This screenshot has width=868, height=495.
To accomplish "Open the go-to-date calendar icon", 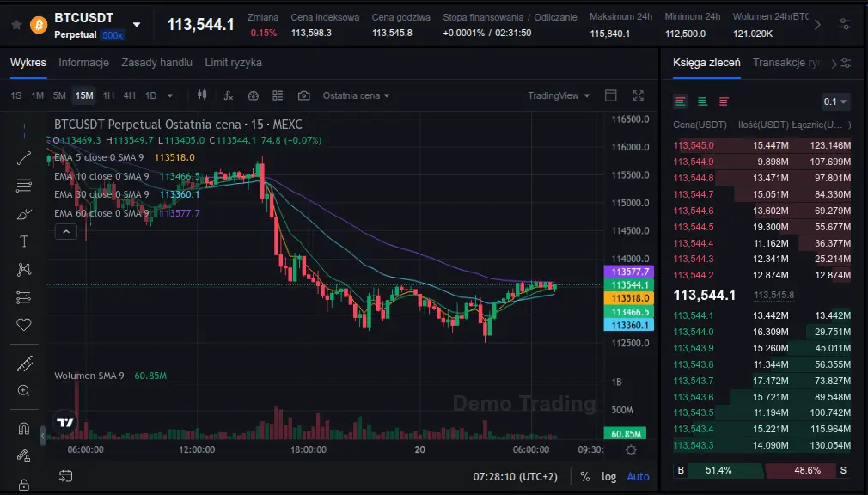I will point(66,476).
